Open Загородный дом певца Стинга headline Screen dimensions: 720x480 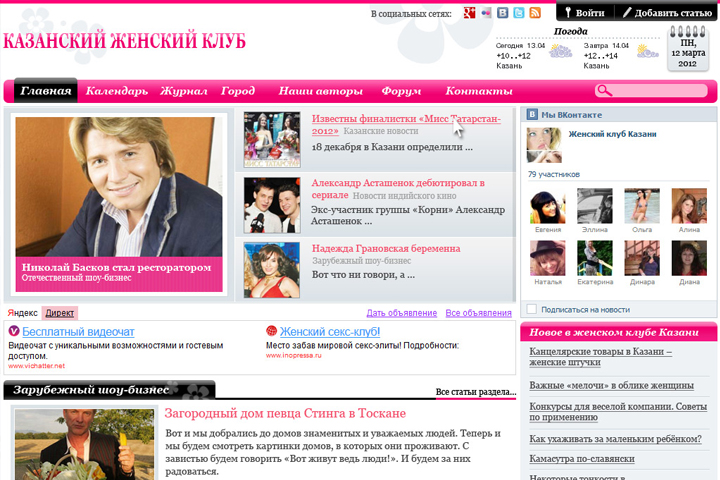click(285, 413)
